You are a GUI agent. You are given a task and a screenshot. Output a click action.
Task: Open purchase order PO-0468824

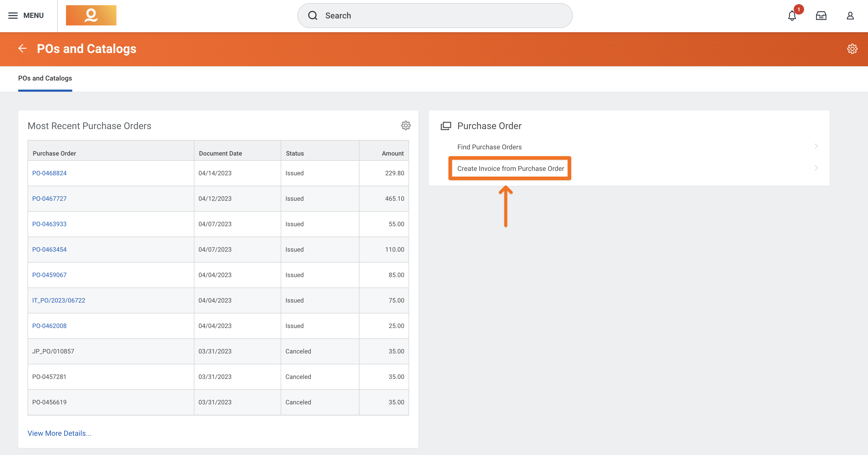pos(49,173)
